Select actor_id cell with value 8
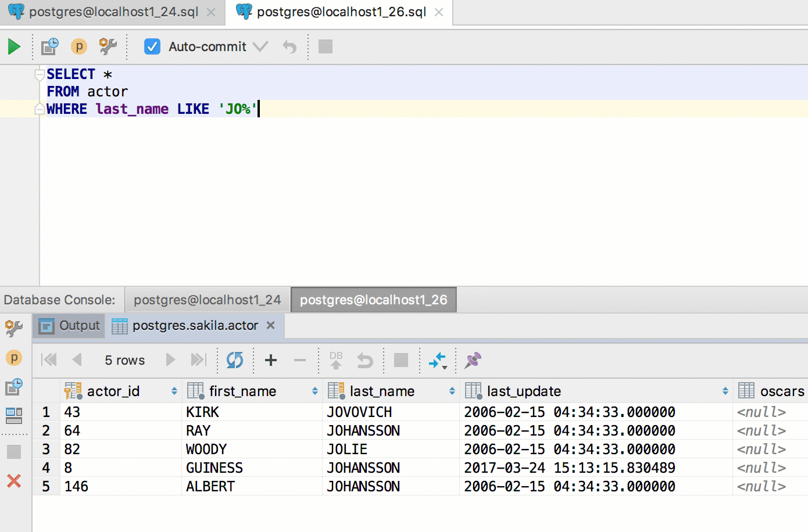 point(121,468)
